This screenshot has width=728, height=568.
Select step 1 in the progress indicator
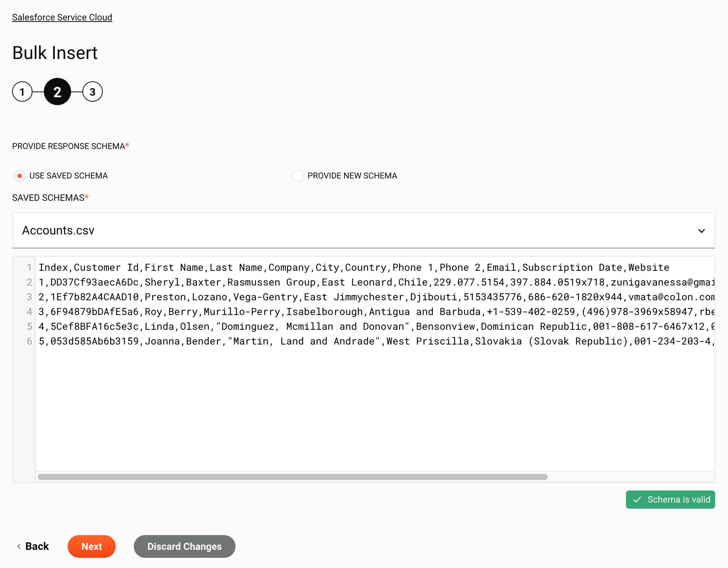coord(22,92)
